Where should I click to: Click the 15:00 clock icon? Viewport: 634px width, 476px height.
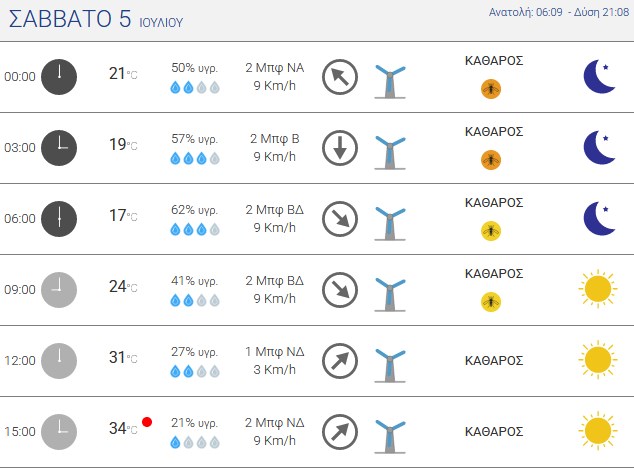click(x=59, y=432)
